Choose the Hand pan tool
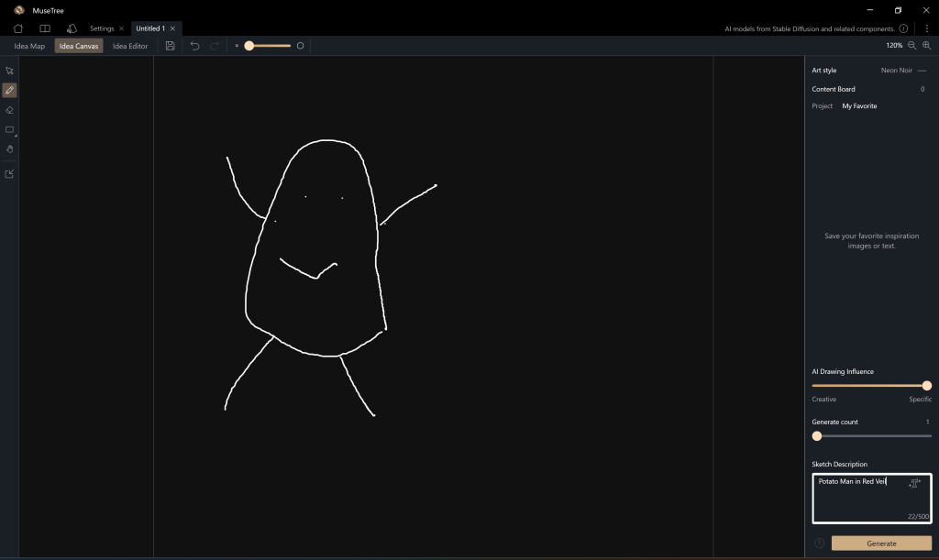This screenshot has height=560, width=939. (9, 148)
